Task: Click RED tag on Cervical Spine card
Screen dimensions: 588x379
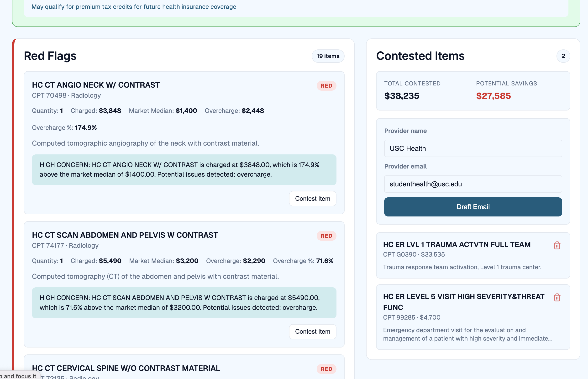Action: (x=326, y=369)
